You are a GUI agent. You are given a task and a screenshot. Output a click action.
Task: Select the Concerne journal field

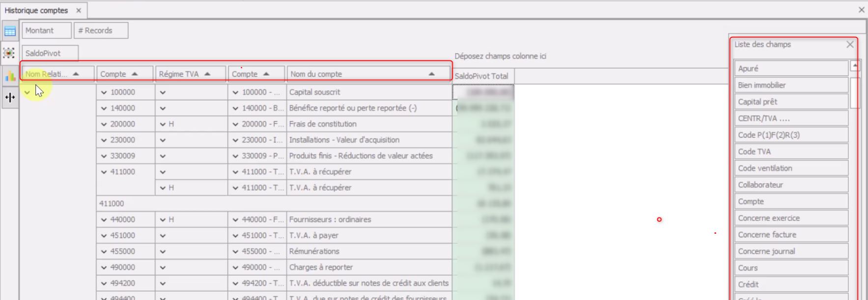[791, 251]
